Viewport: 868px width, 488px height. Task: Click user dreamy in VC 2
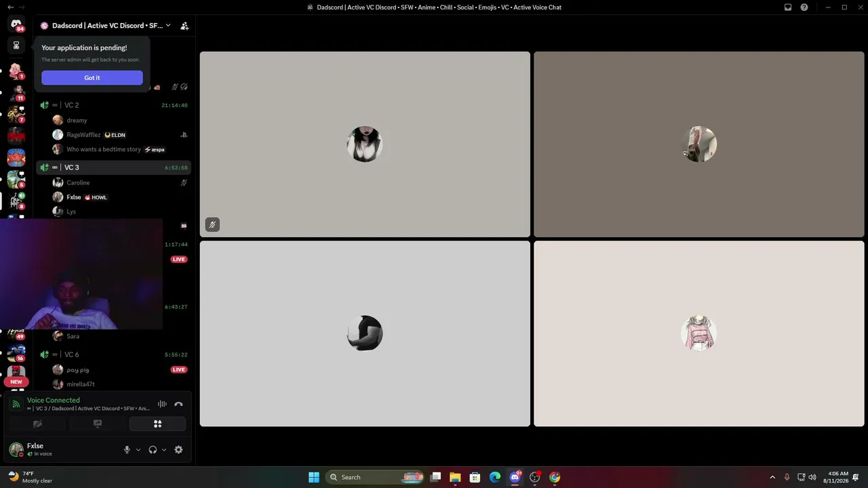click(77, 121)
